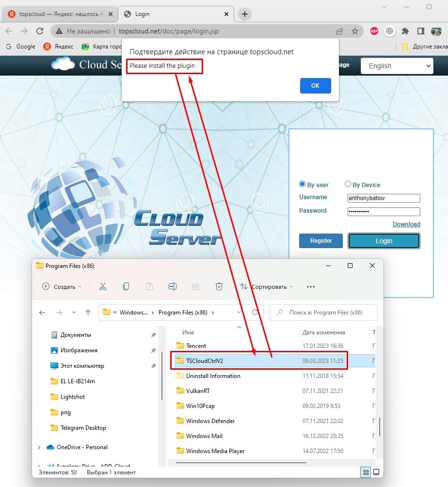Image resolution: width=448 pixels, height=487 pixels.
Task: Click the Register button
Action: click(x=321, y=241)
